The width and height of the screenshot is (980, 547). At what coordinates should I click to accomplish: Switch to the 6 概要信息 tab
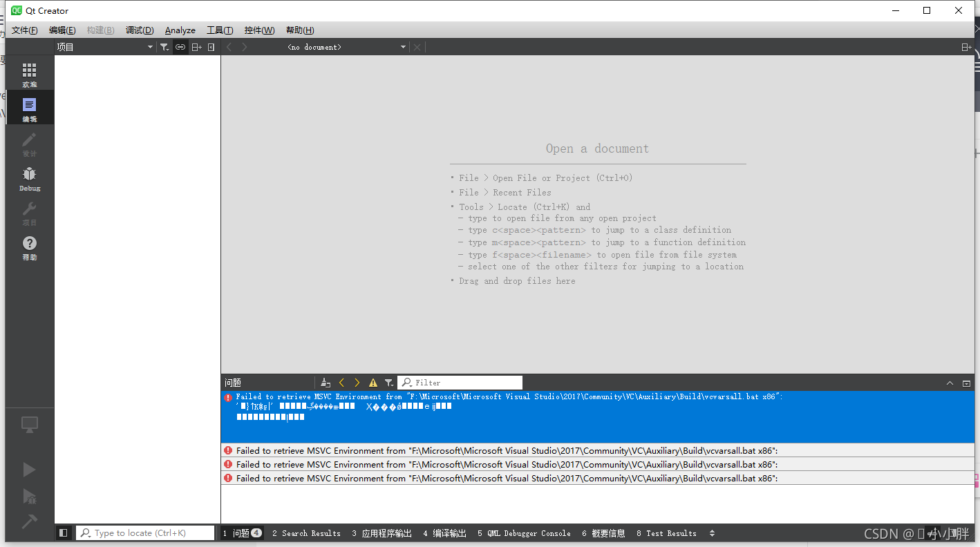(603, 533)
